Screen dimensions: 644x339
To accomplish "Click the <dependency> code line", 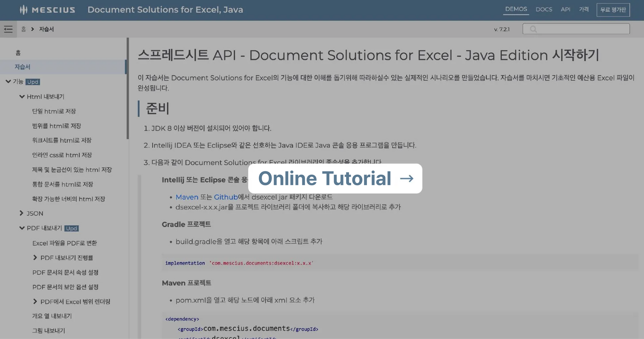I will [x=182, y=319].
